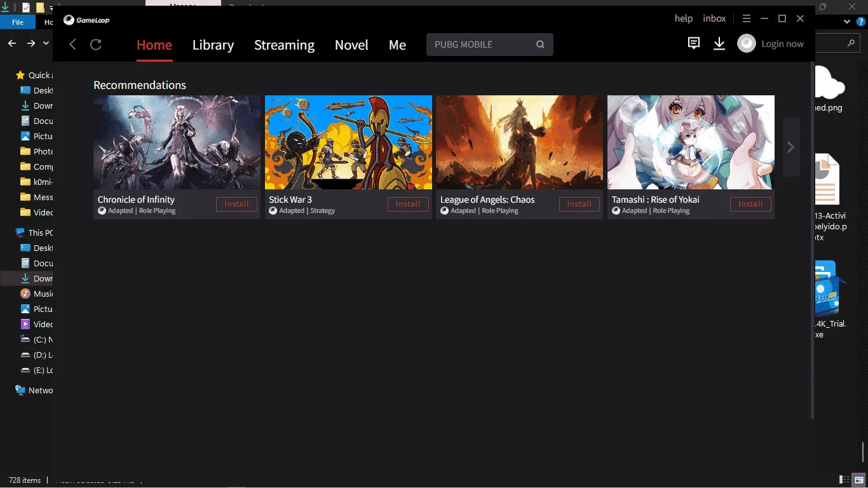The image size is (868, 488).
Task: Click File Explorer search magnifier icon
Action: click(851, 43)
